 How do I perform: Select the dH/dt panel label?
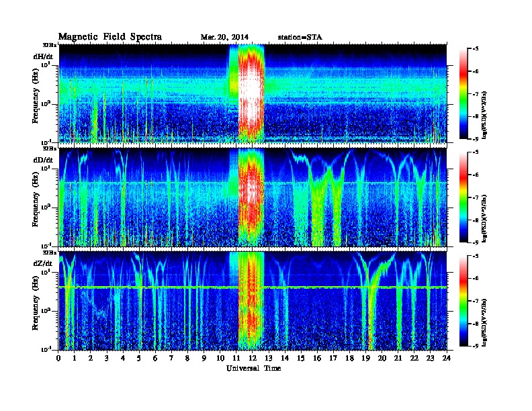tap(43, 56)
